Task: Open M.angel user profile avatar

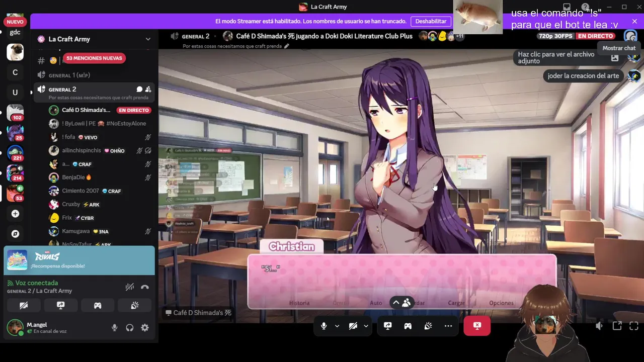Action: point(15,328)
